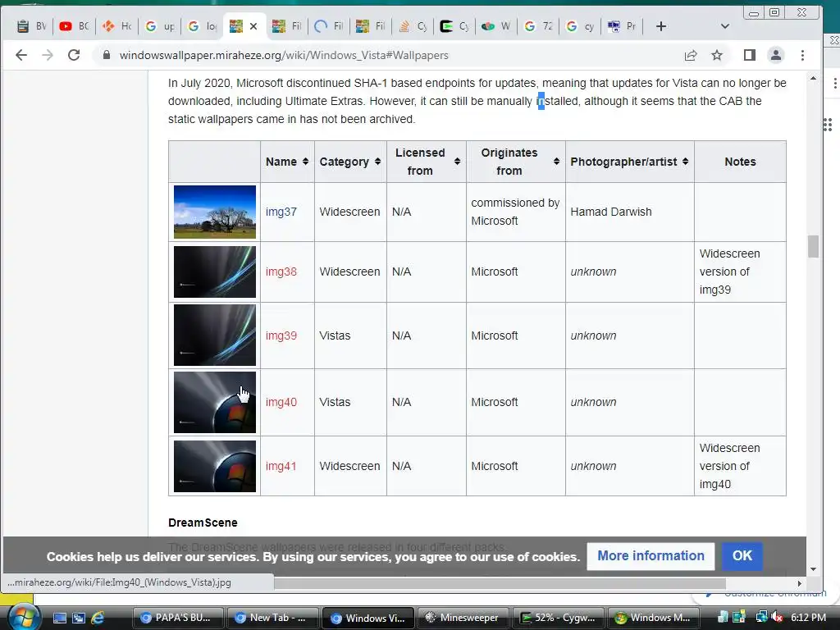Screen dimensions: 840x630
Task: Switch to 52% - Cygwin taskbar window
Action: pos(558,618)
